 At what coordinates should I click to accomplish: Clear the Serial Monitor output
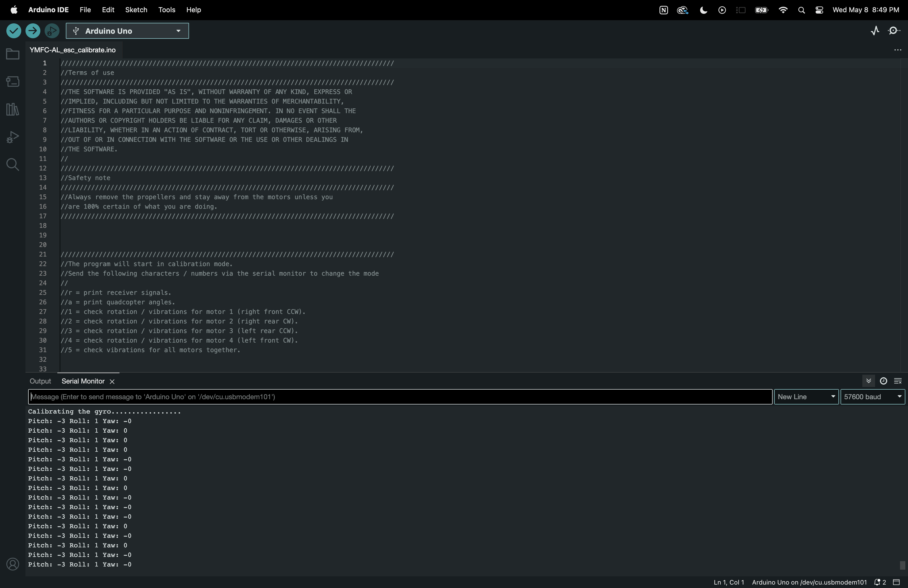click(x=898, y=381)
